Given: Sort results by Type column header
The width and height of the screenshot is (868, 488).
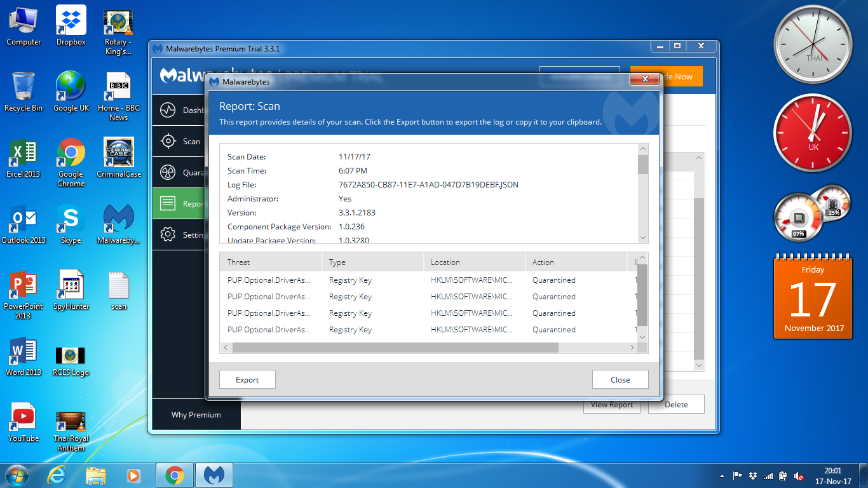Looking at the screenshot, I should tap(372, 262).
